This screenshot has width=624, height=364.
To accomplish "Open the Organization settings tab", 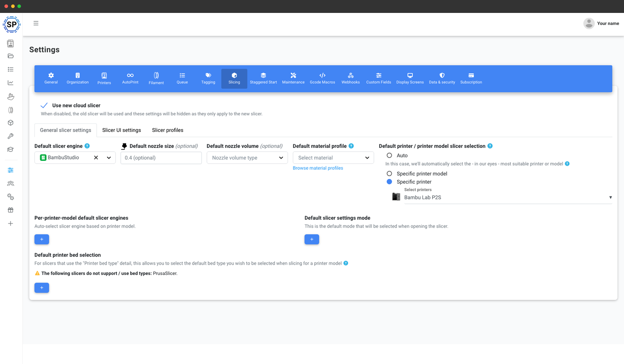I will click(78, 78).
